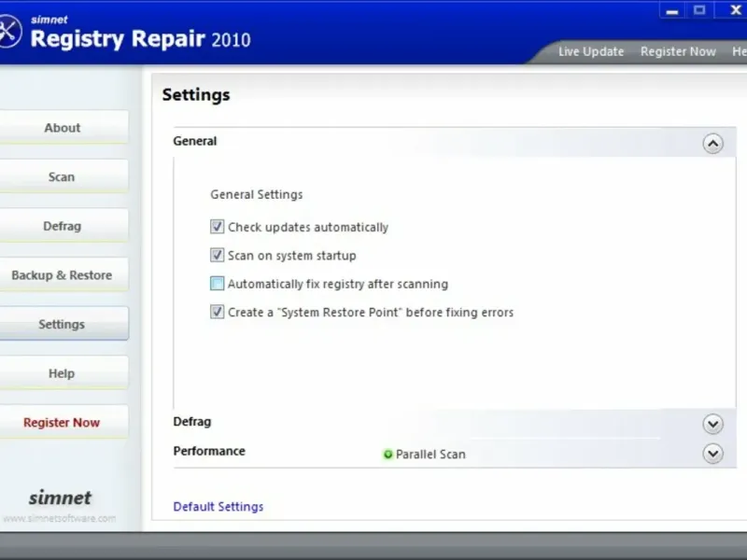Image resolution: width=747 pixels, height=560 pixels.
Task: Click the Parallel Scan text
Action: 430,455
